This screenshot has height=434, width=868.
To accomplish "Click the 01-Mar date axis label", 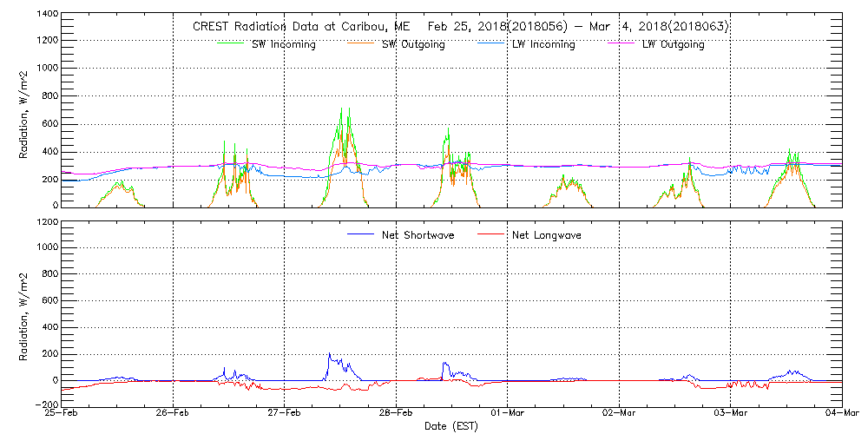I will point(508,414).
